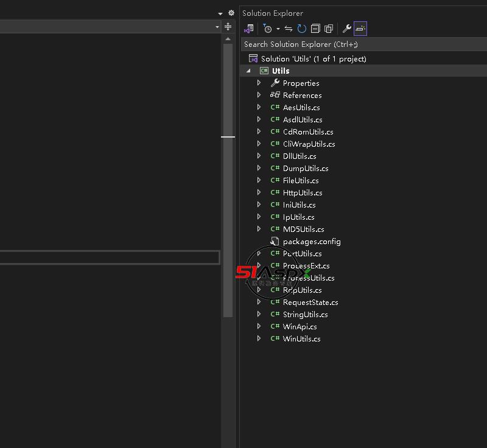Click the Pending Changes Filter clock icon
Viewport: 487px width, 448px height.
pyautogui.click(x=267, y=29)
